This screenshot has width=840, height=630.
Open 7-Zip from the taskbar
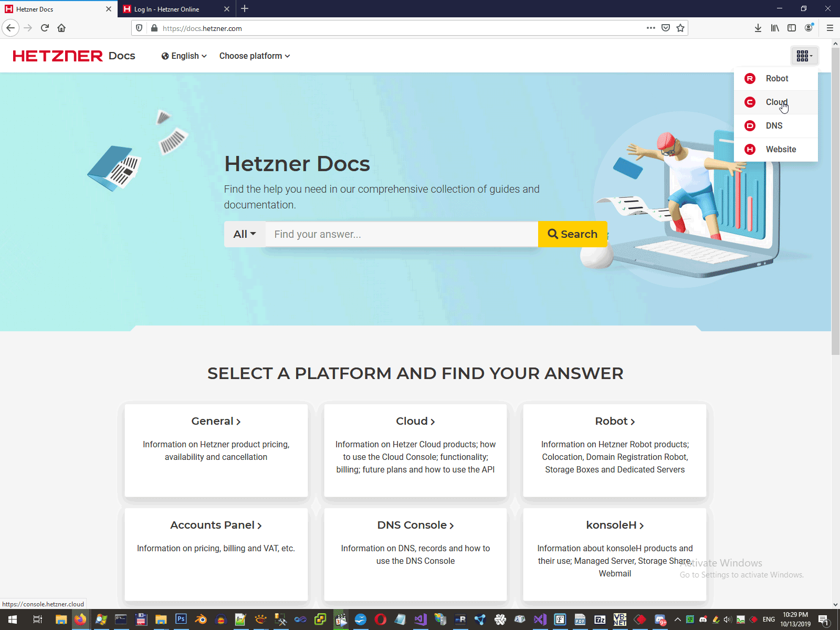tap(600, 619)
